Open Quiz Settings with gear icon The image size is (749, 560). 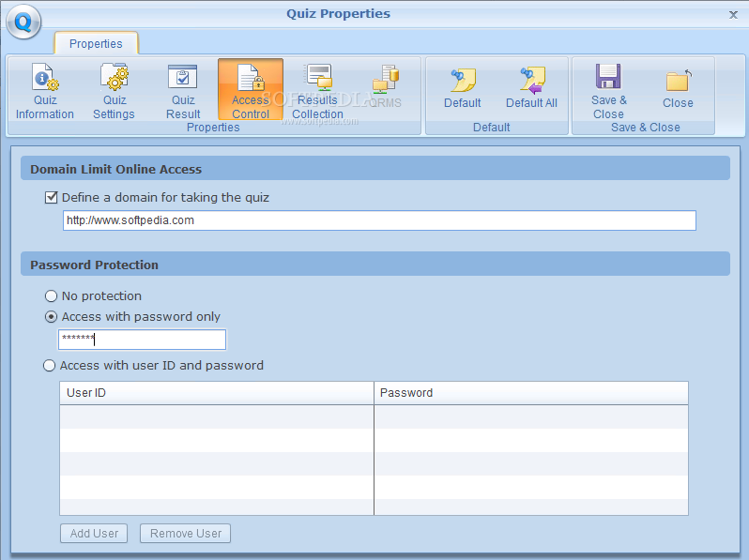click(114, 91)
